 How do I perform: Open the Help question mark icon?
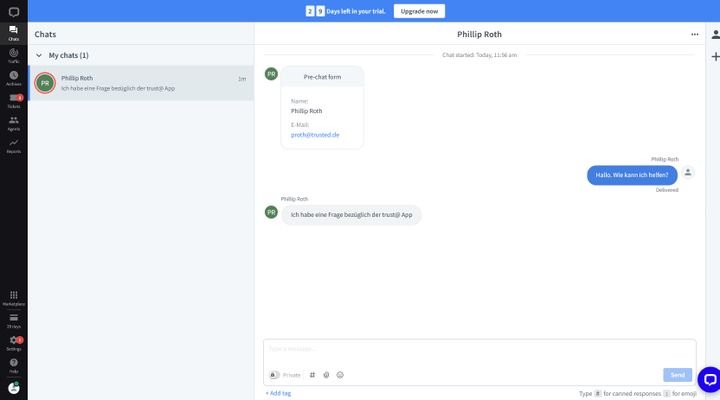pyautogui.click(x=14, y=366)
